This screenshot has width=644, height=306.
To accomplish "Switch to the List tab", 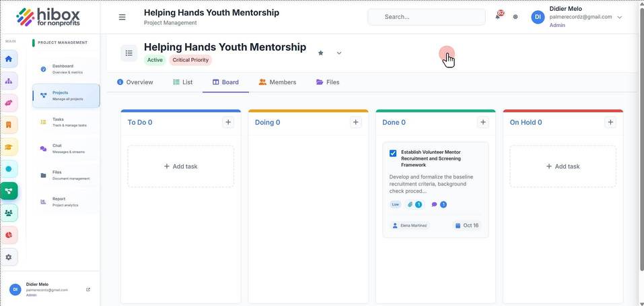I will [183, 82].
